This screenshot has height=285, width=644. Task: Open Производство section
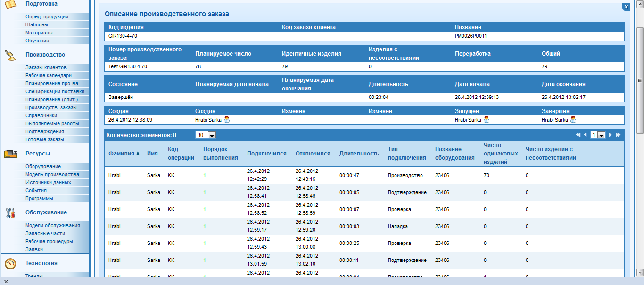click(45, 55)
